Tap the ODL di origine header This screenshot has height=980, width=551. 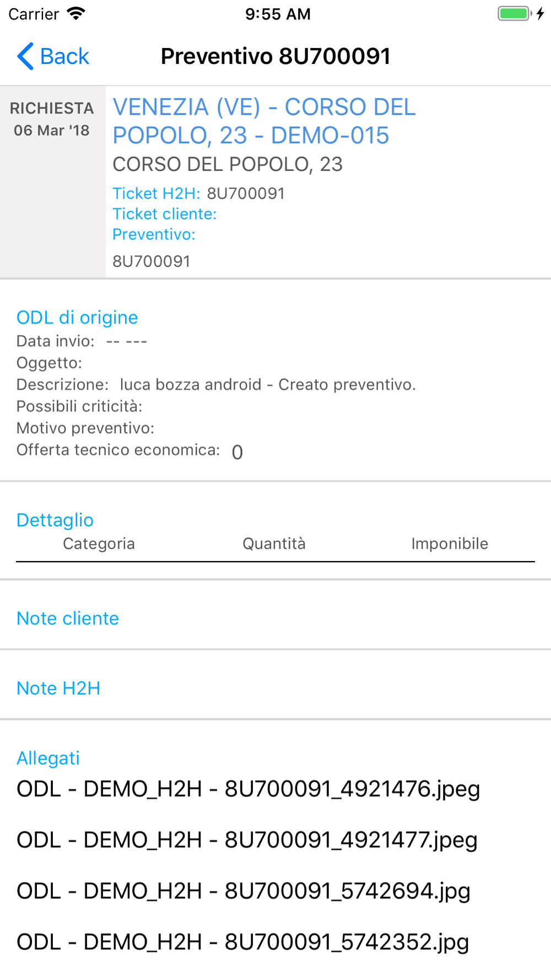pyautogui.click(x=77, y=317)
